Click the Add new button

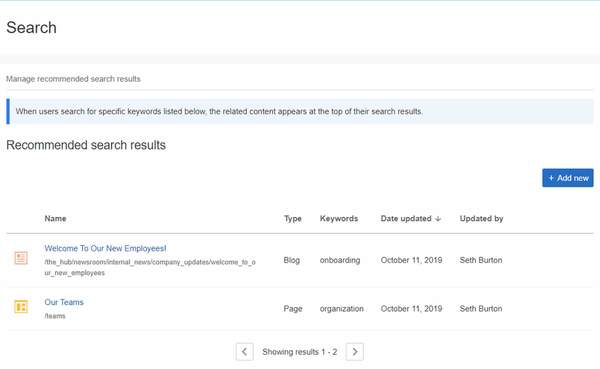point(567,178)
